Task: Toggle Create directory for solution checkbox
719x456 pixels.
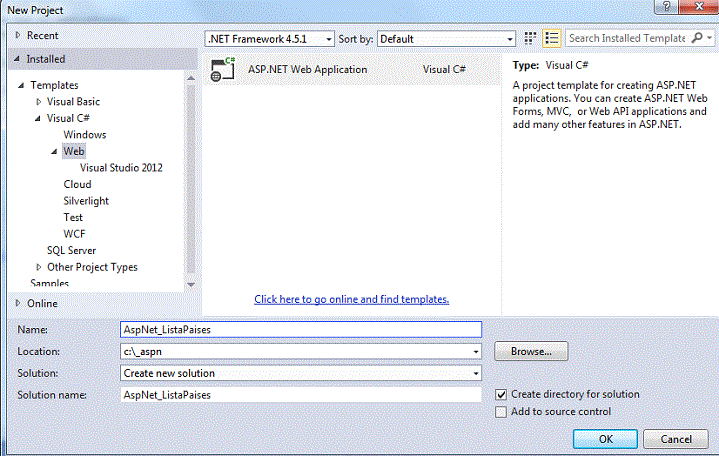Action: click(501, 395)
